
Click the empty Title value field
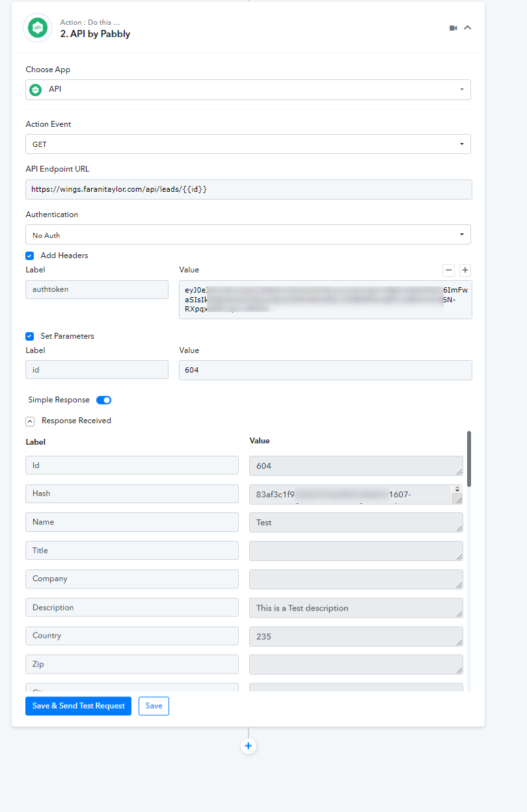[356, 551]
